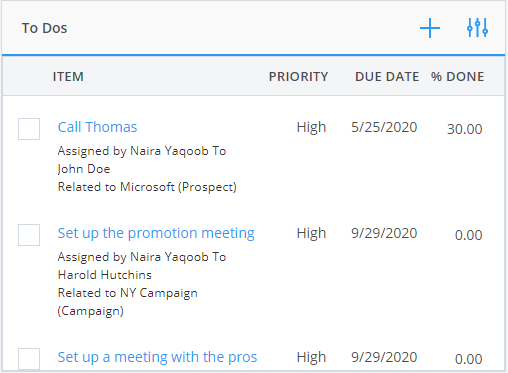The image size is (508, 373).
Task: Open Set up the promotion meeting link
Action: 156,233
